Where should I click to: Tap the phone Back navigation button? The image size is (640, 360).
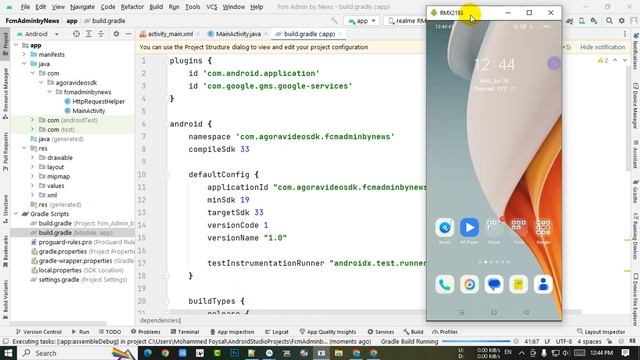tap(527, 312)
